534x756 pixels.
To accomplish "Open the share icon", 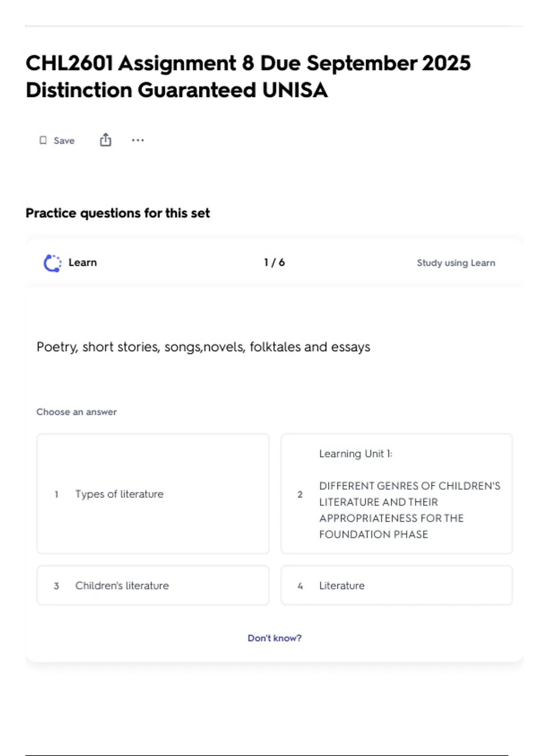I will (105, 140).
